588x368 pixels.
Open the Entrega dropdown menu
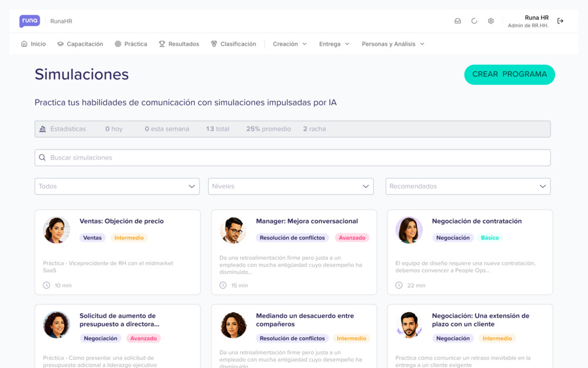click(334, 44)
